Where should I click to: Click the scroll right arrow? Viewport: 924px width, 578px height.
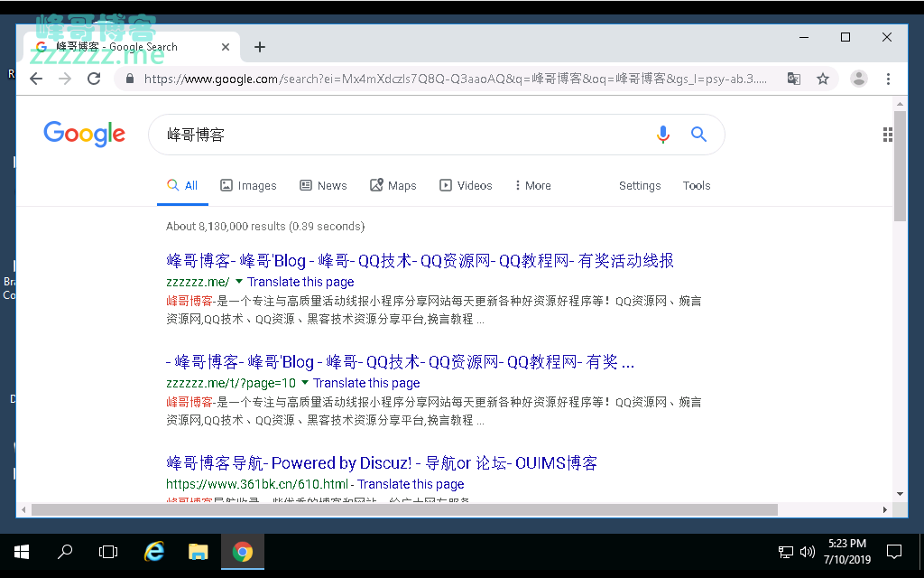(884, 509)
